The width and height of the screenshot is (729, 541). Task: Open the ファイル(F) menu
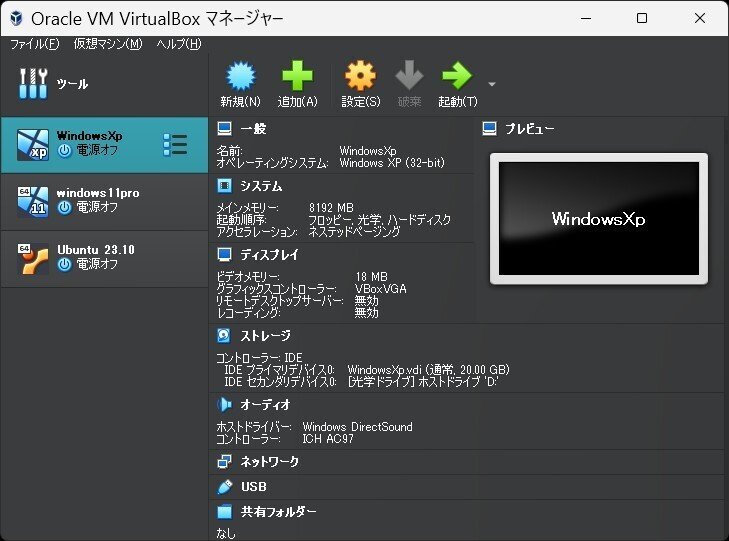[x=35, y=44]
